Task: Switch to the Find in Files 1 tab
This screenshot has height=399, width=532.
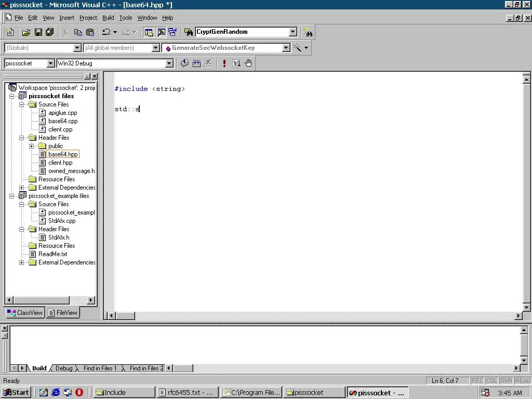Action: pos(100,368)
